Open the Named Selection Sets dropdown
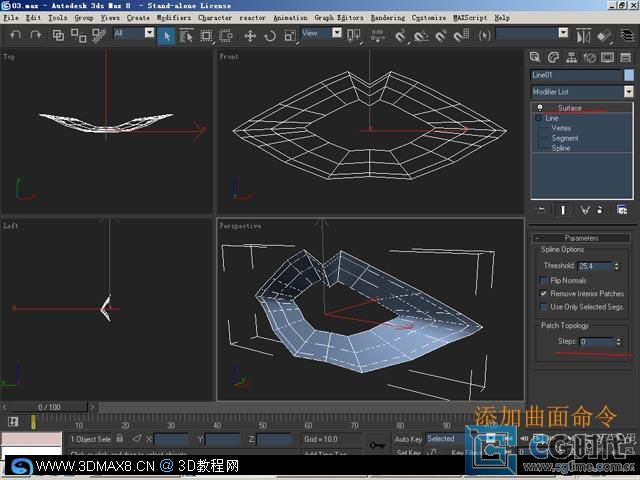Image resolution: width=640 pixels, height=480 pixels. click(x=563, y=33)
